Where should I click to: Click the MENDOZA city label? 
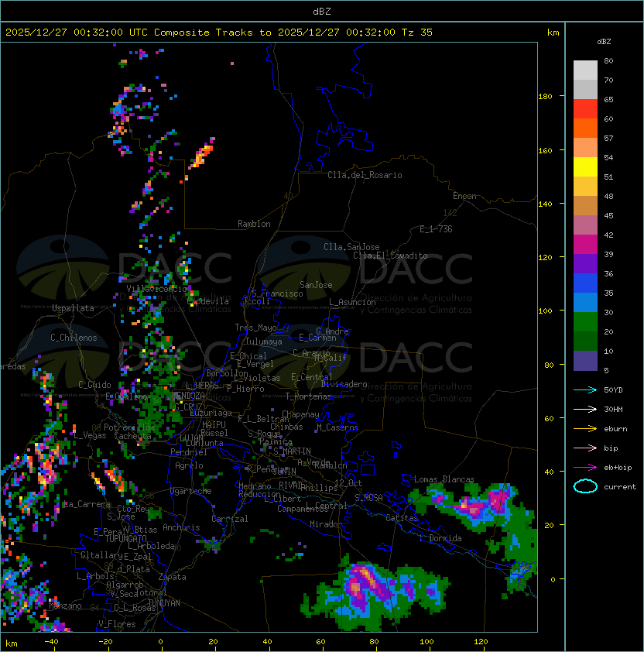189,396
